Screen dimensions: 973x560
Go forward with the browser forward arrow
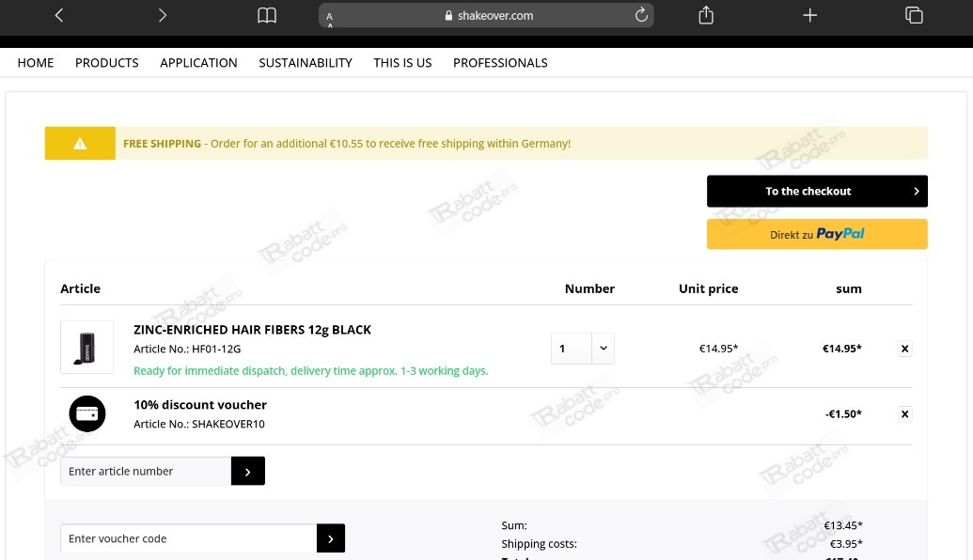click(x=162, y=15)
